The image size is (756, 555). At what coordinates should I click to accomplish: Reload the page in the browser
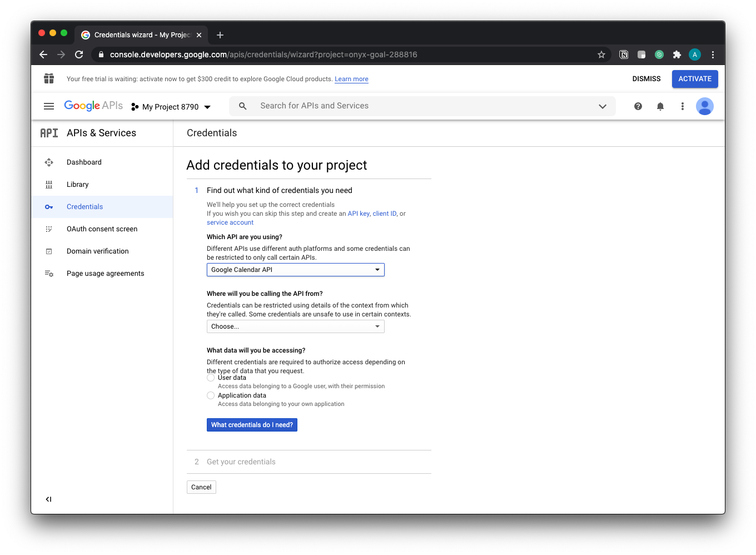tap(79, 54)
